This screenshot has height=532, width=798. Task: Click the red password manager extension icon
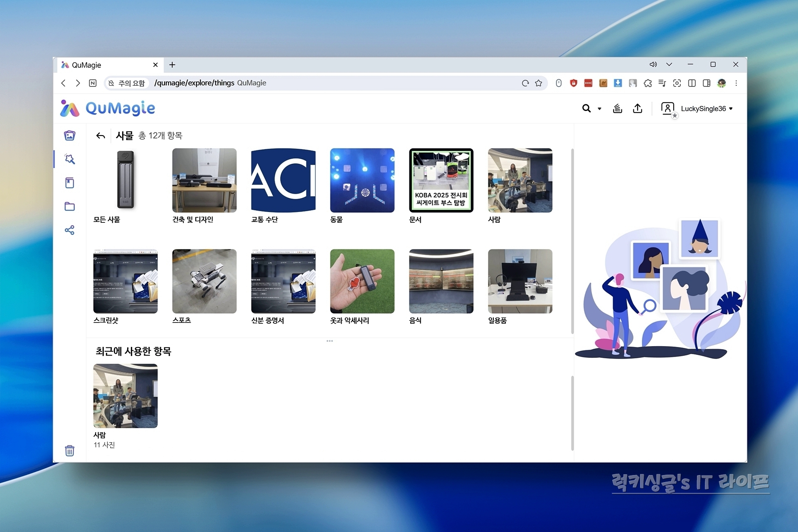tap(588, 83)
